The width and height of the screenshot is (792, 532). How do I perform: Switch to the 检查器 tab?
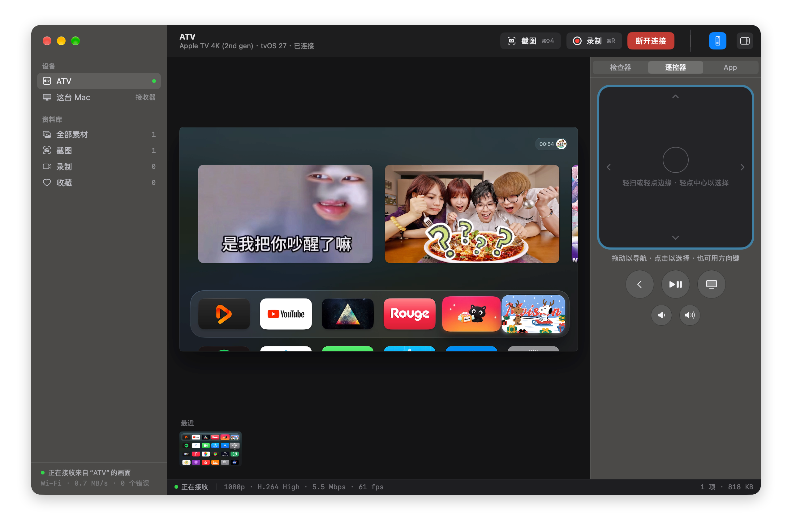(x=620, y=67)
